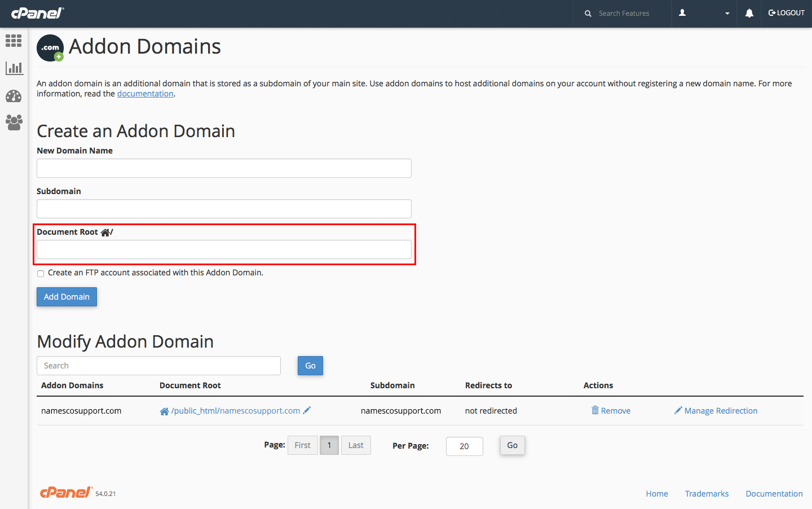Viewport: 812px width, 509px height.
Task: Click Go next to the search box
Action: (x=310, y=366)
